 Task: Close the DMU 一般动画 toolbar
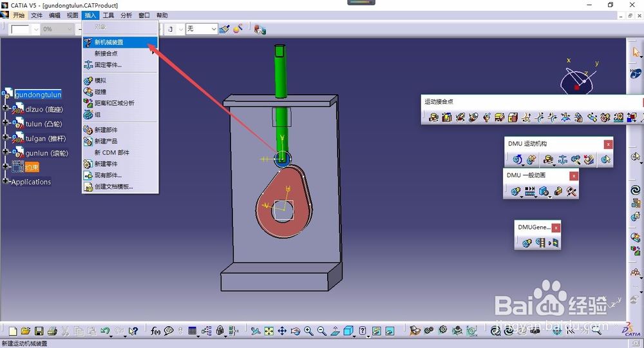coord(574,176)
